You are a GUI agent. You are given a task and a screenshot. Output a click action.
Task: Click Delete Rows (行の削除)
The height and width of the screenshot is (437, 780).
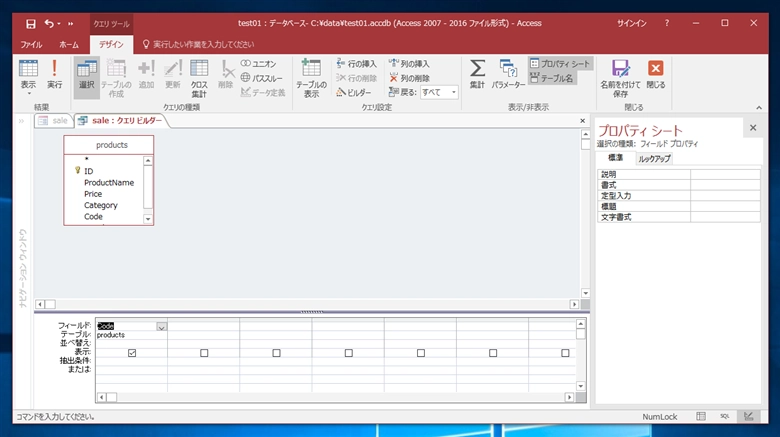coord(357,78)
